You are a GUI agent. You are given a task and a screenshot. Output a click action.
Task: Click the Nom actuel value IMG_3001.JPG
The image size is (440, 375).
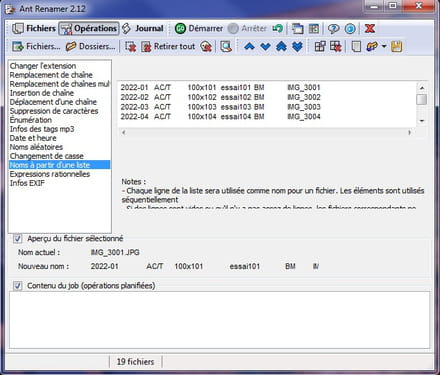pos(115,253)
